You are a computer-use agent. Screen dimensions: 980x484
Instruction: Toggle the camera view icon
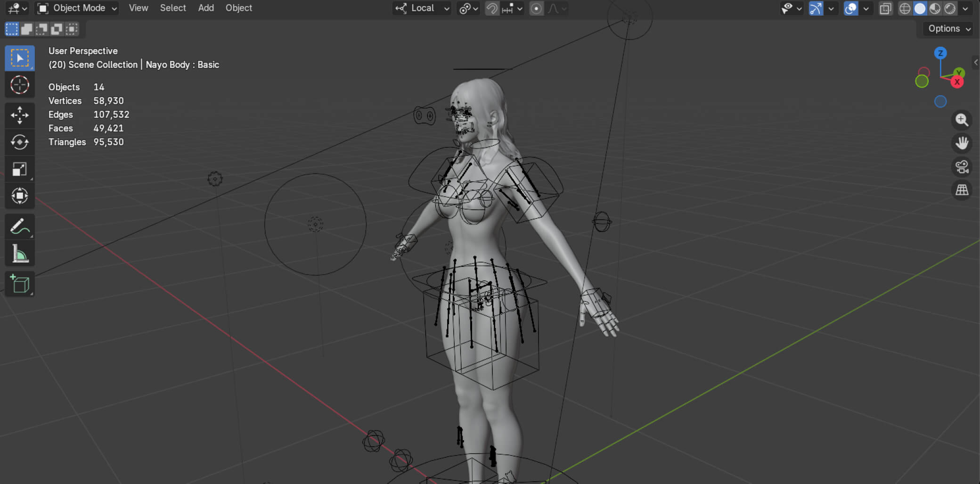point(962,167)
